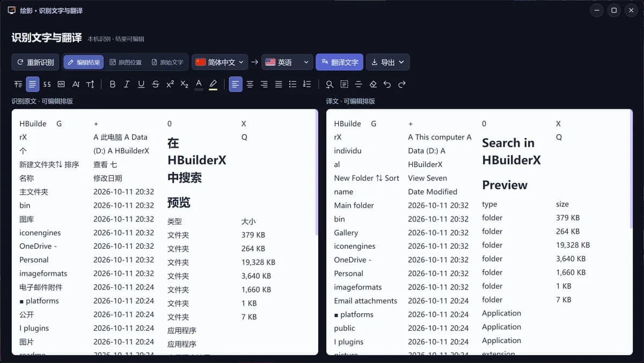Viewport: 644px width, 363px height.
Task: Click the 翻译文字 translate button
Action: tap(339, 62)
